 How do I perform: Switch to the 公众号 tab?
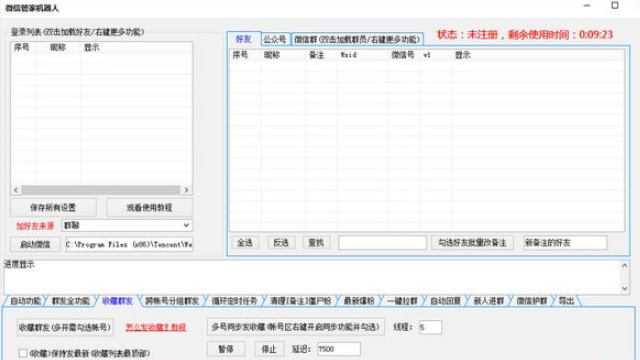(x=275, y=39)
